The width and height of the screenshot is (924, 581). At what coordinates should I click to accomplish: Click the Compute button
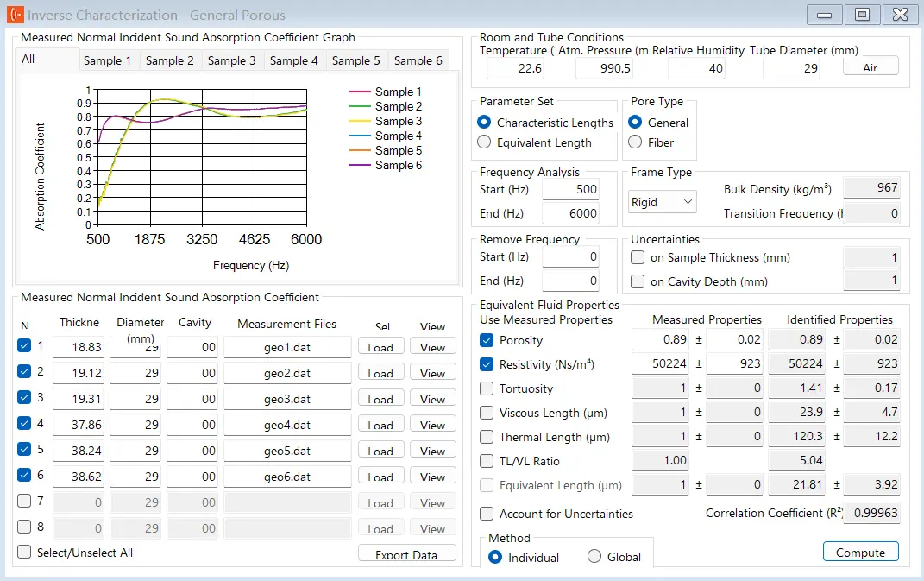tap(860, 553)
